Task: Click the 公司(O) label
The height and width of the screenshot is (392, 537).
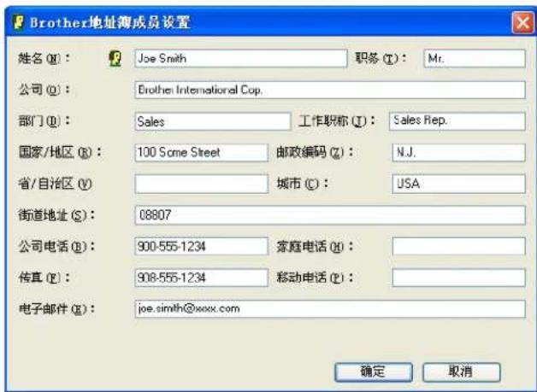Action: 44,90
